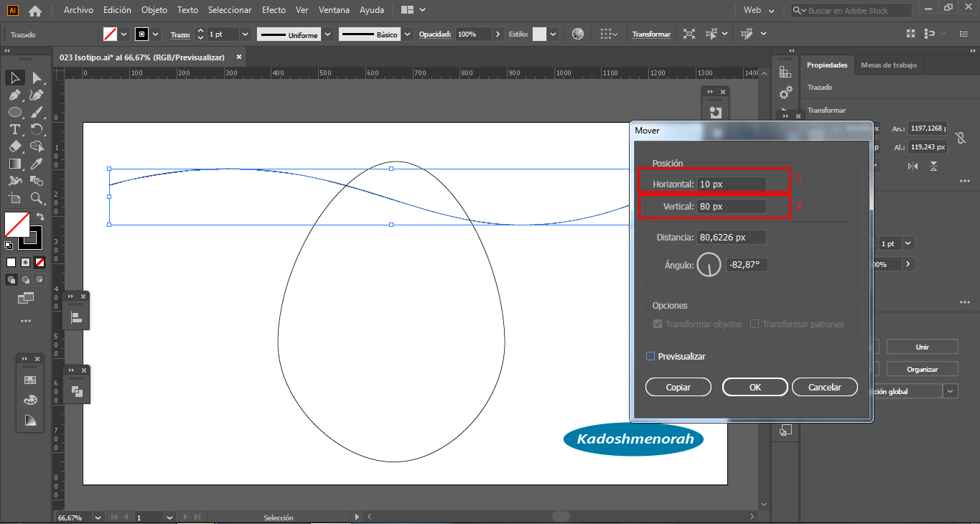Select the Eraser tool

(x=14, y=146)
